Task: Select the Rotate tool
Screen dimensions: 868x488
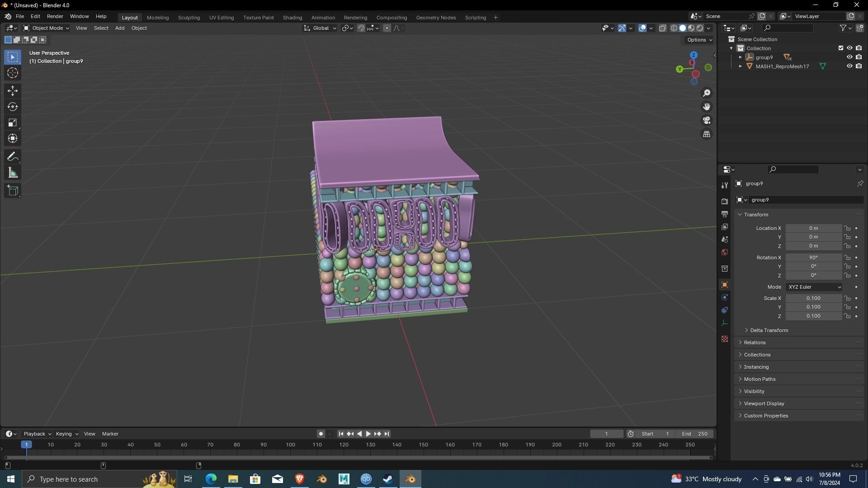Action: tap(13, 107)
